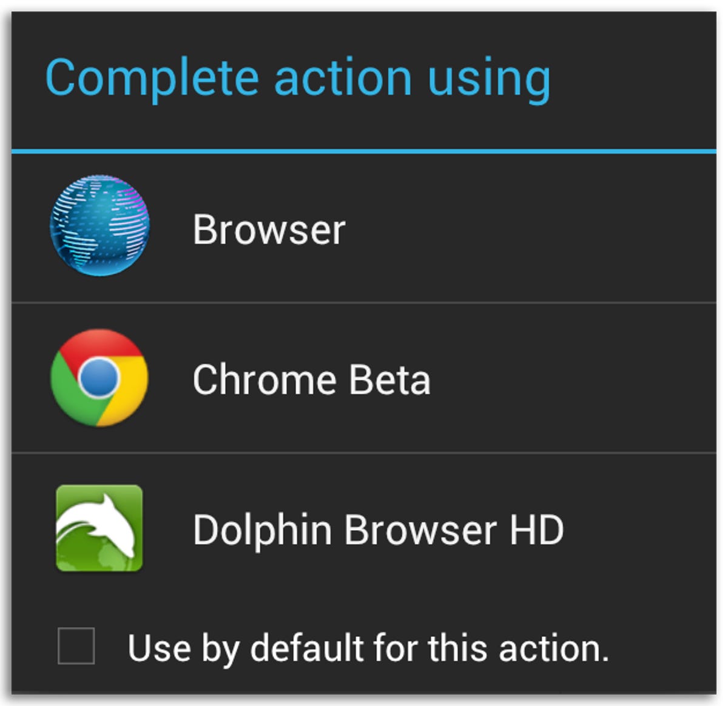Viewport: 728px width, 706px height.
Task: Tap the Use by default text label
Action: tap(370, 648)
